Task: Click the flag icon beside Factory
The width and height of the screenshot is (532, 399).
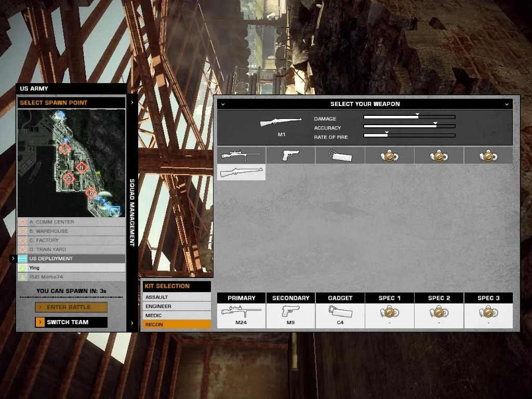Action: click(x=22, y=240)
